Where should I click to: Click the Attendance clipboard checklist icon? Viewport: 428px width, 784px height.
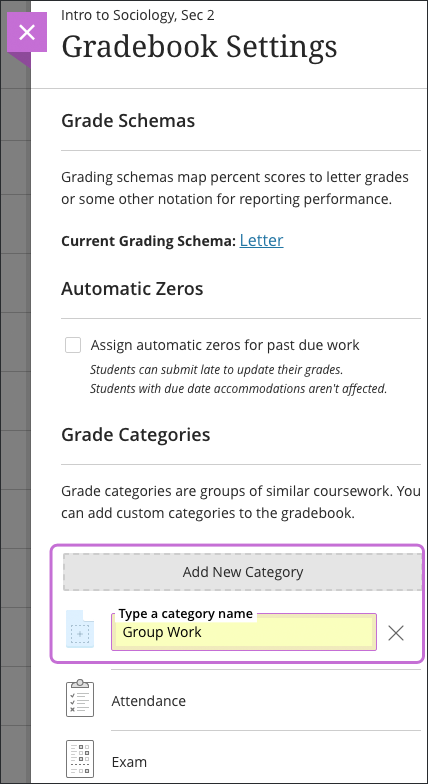(x=80, y=698)
